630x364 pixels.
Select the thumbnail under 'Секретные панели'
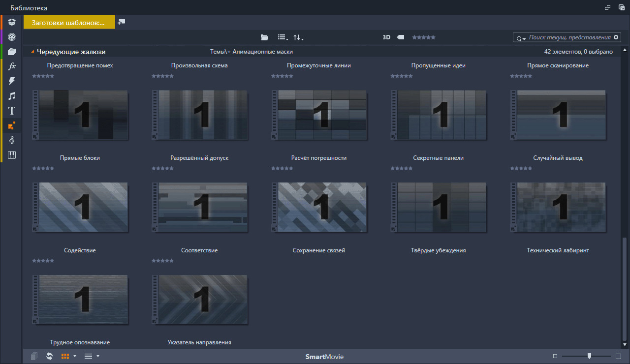pyautogui.click(x=439, y=207)
